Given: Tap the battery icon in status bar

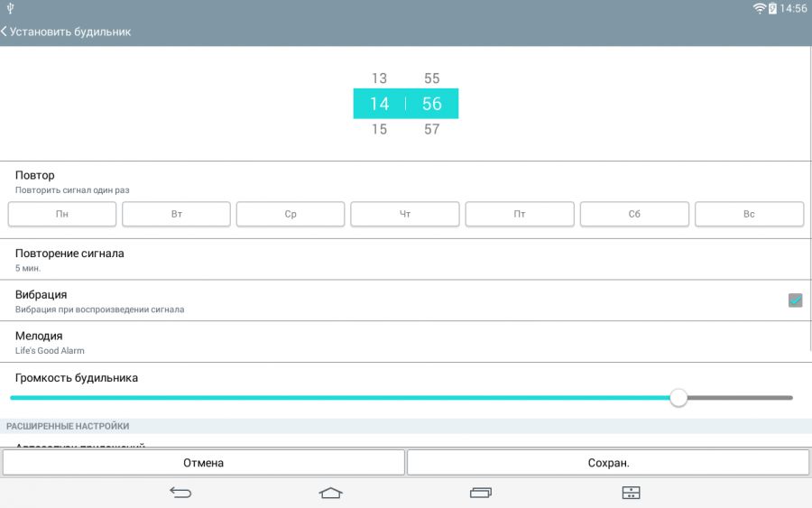Looking at the screenshot, I should [x=772, y=8].
